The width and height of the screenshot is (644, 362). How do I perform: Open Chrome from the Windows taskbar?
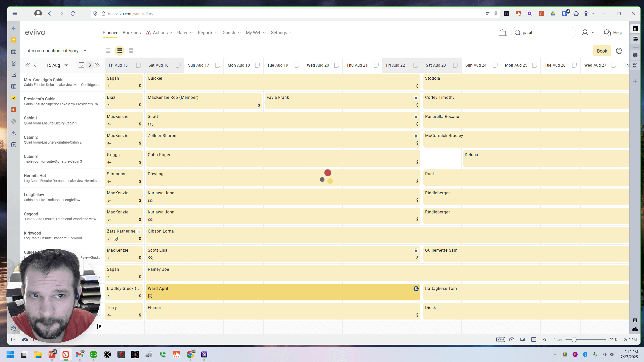(x=190, y=354)
